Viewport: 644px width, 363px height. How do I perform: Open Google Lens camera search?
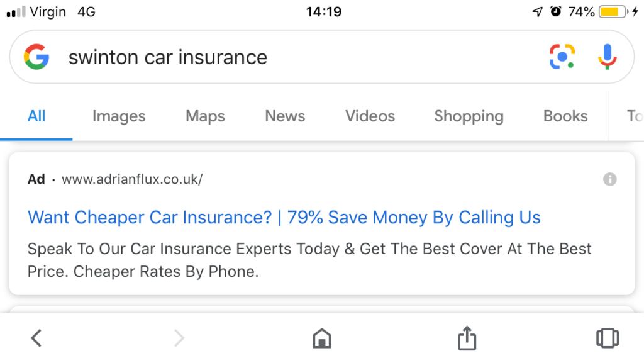click(562, 57)
